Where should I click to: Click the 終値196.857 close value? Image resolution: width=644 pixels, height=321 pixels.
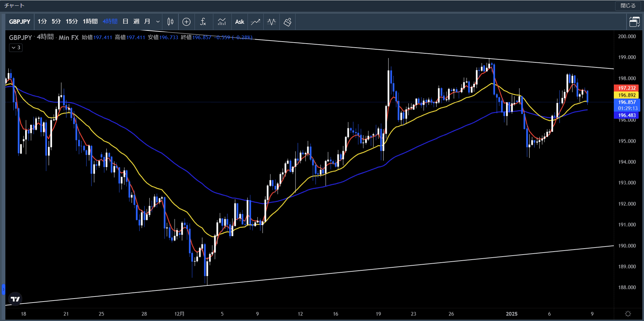(x=196, y=37)
